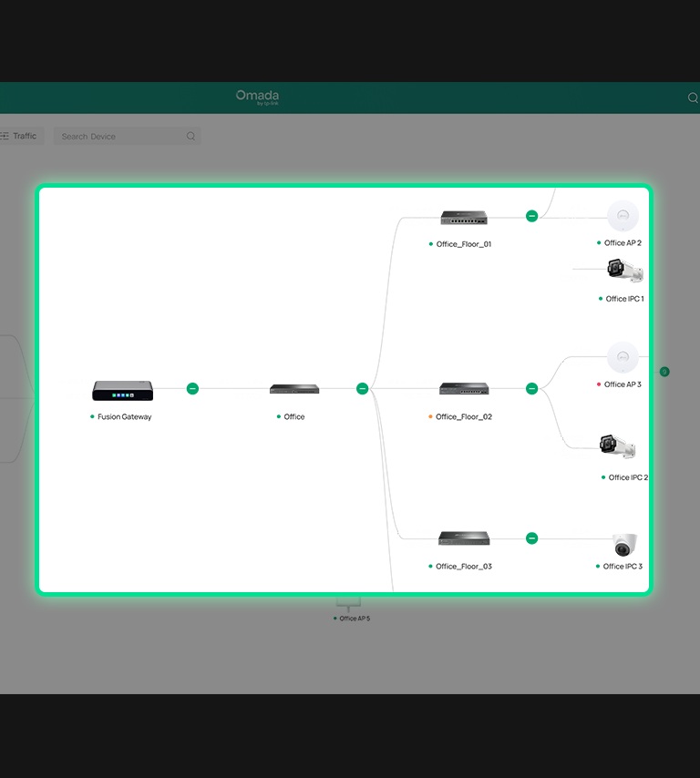Click the Office_Floor_02 label
The height and width of the screenshot is (778, 700).
464,417
